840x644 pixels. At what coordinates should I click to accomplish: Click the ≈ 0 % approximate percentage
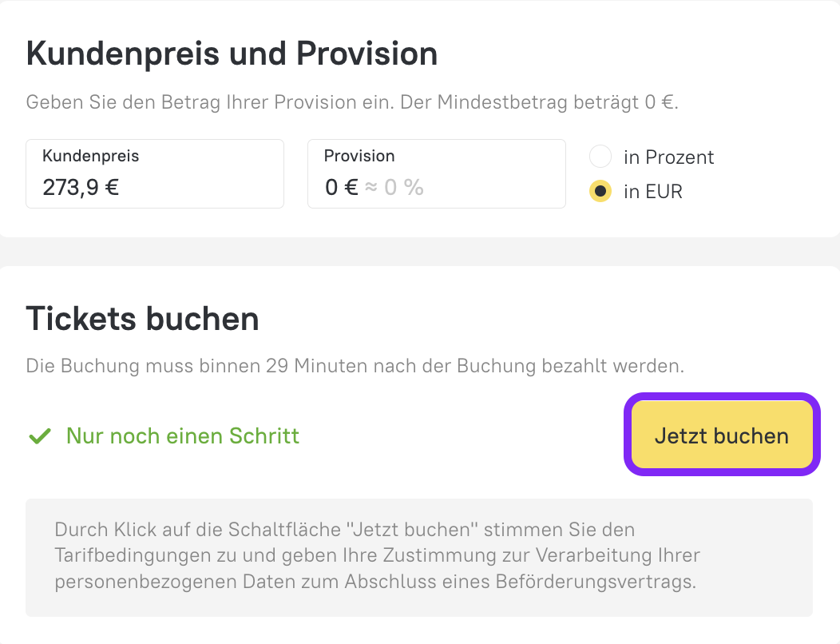point(394,188)
